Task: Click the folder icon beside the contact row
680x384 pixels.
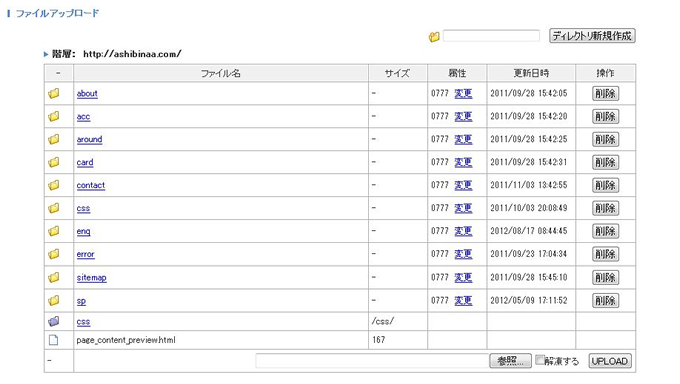Action: point(54,185)
